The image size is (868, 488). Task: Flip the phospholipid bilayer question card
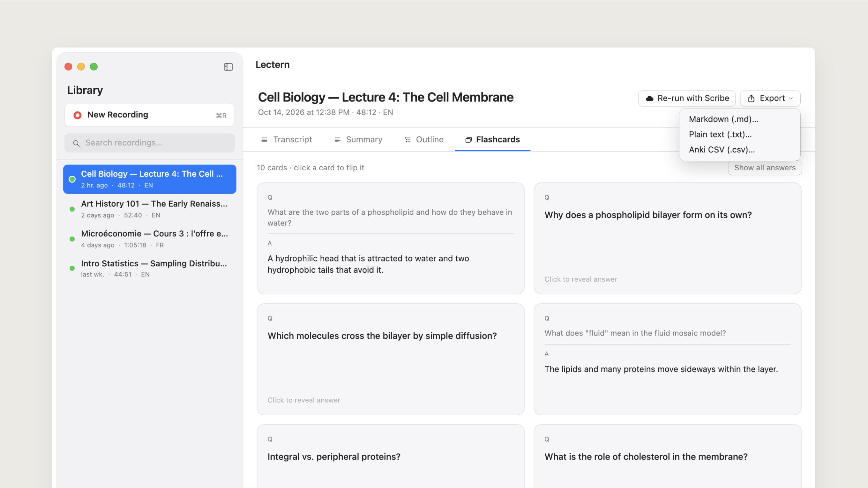(667, 238)
